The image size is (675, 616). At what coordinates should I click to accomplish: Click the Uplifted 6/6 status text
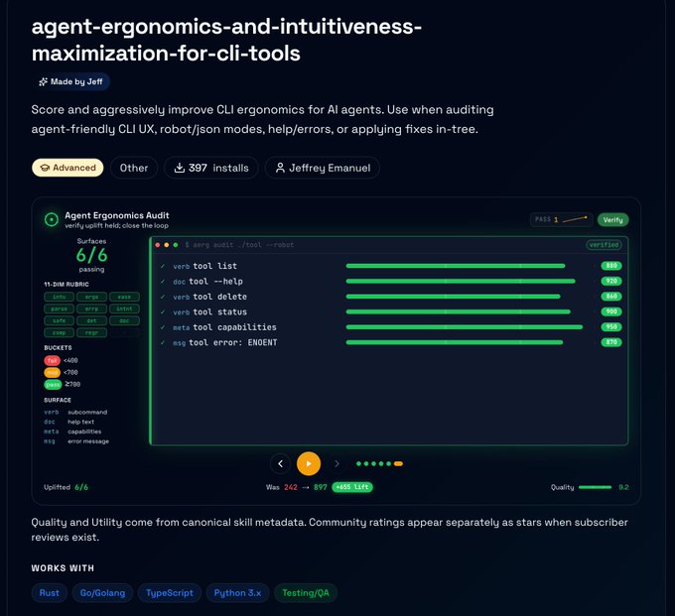coord(66,487)
